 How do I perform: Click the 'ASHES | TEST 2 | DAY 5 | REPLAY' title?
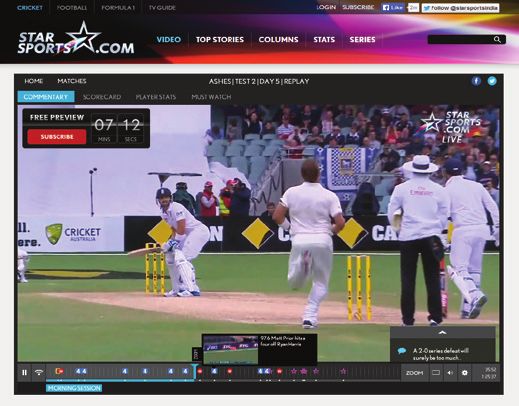click(x=259, y=81)
